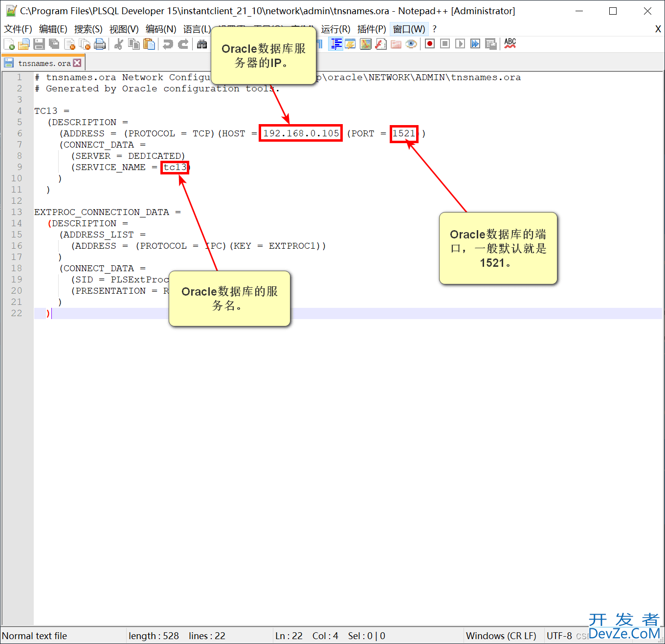Click the Notepad++ title bar app icon
Viewport: 665px width, 644px height.
(11, 11)
